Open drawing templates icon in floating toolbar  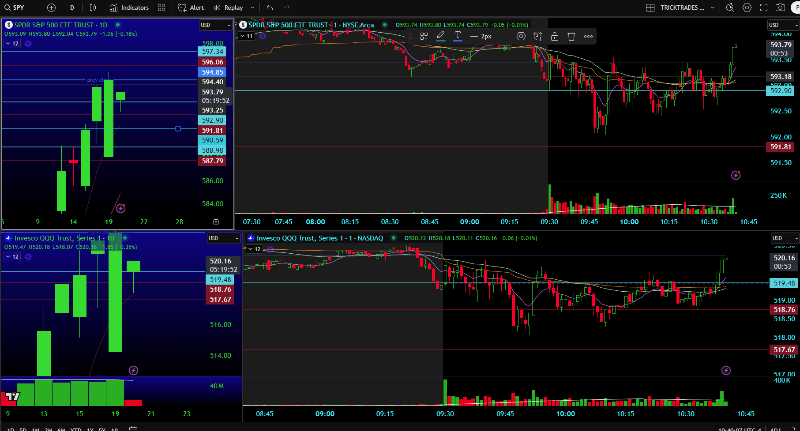(x=423, y=36)
